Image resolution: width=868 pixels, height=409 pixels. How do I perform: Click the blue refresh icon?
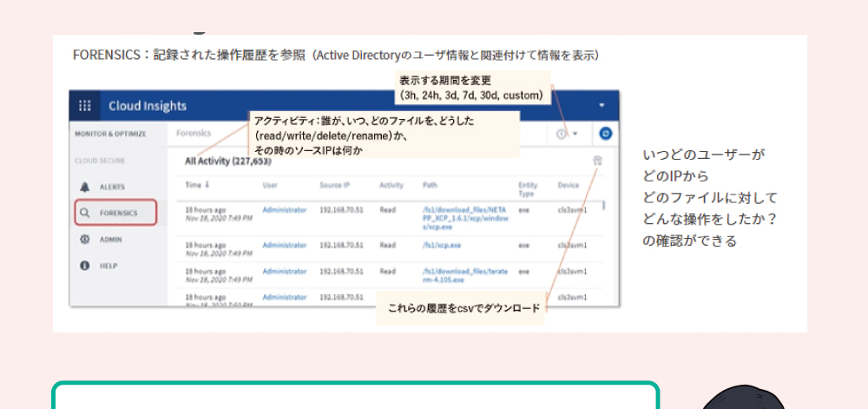point(606,134)
